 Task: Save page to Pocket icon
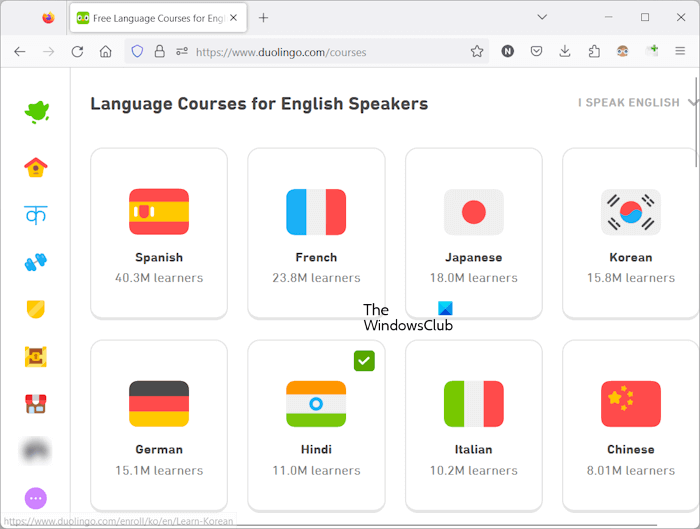click(x=536, y=52)
